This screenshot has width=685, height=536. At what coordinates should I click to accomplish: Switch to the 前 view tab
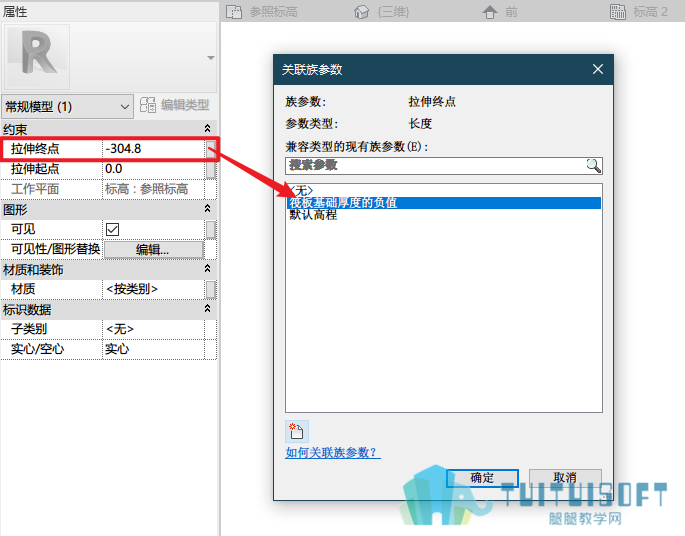pyautogui.click(x=500, y=12)
